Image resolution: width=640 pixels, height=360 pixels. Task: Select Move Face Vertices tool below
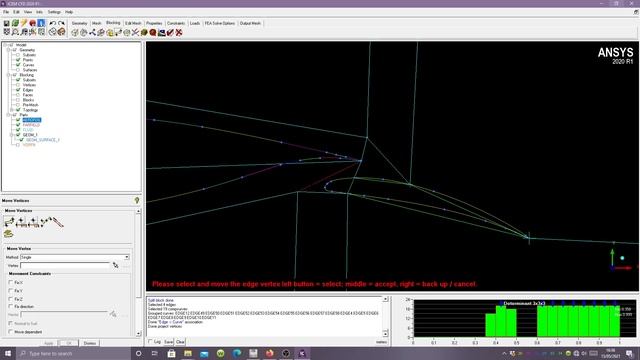tap(8, 234)
